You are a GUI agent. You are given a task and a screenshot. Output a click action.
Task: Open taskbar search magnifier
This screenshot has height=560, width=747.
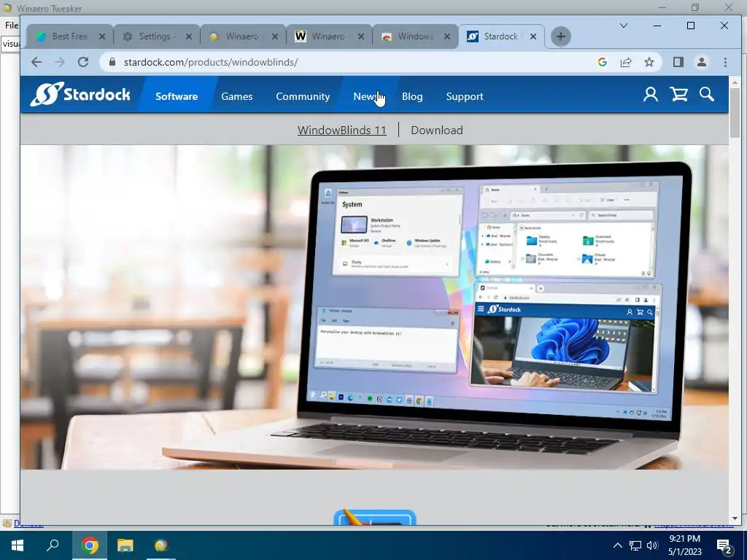point(53,545)
